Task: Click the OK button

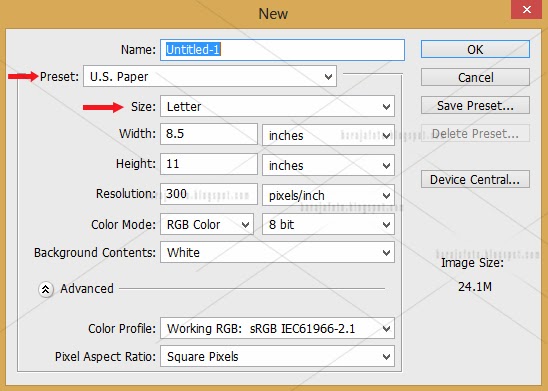Action: [475, 49]
